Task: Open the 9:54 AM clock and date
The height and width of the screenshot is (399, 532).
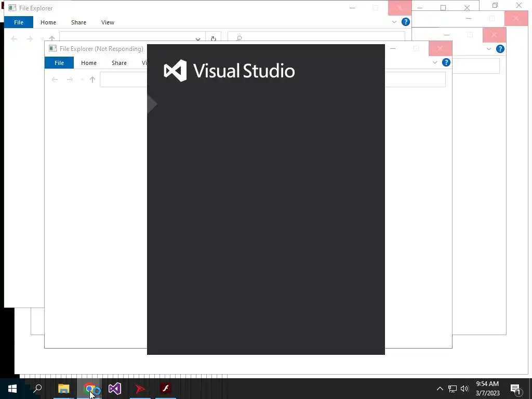Action: click(x=487, y=389)
